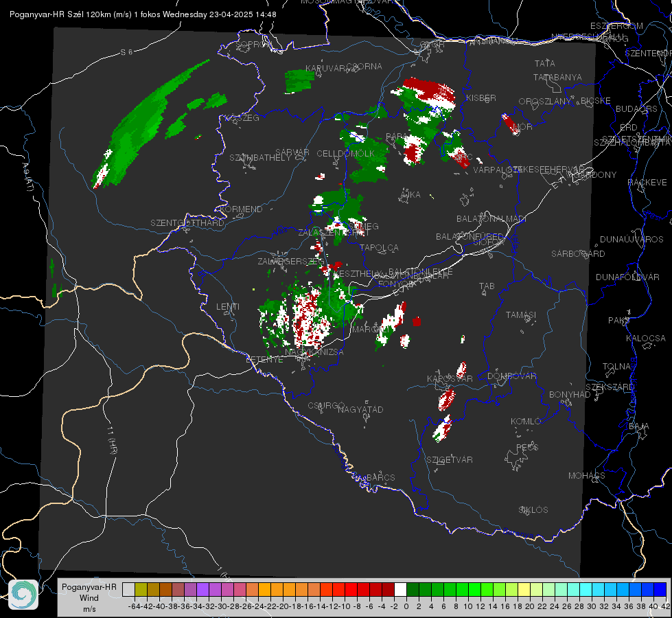
Task: Click the DUNAUJVAROS city label
Action: [x=632, y=240]
